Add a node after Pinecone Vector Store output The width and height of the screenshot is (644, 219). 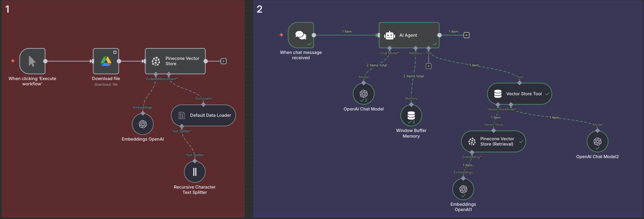click(x=224, y=61)
